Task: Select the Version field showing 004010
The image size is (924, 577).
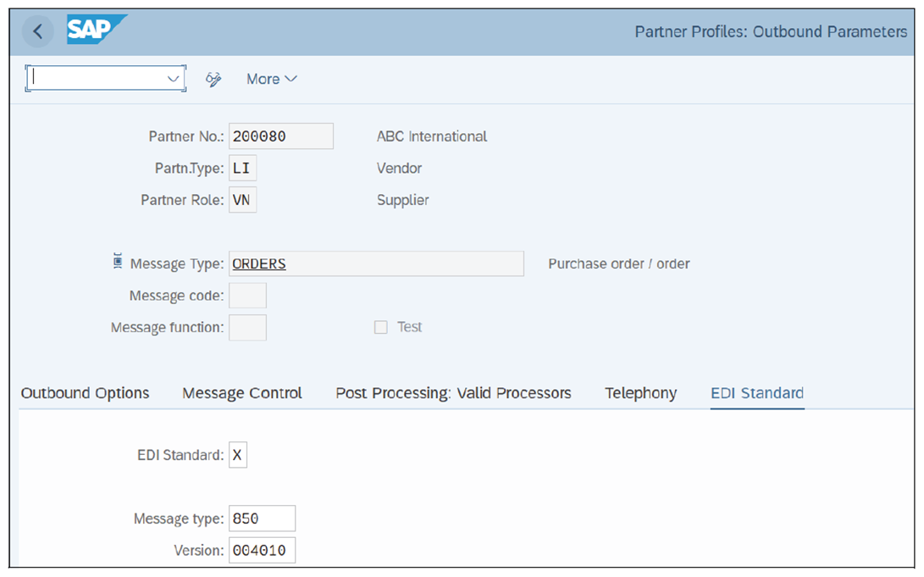Action: click(263, 550)
